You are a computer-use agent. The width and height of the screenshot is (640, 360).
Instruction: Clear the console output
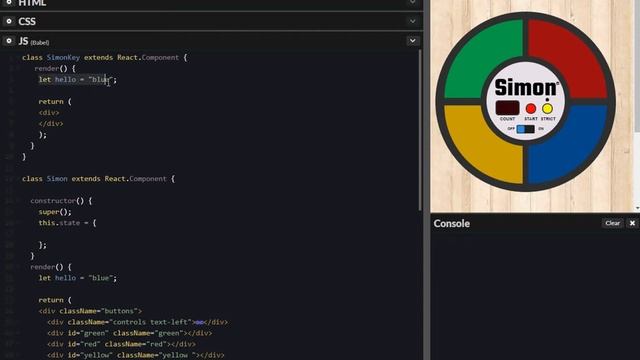click(x=612, y=223)
